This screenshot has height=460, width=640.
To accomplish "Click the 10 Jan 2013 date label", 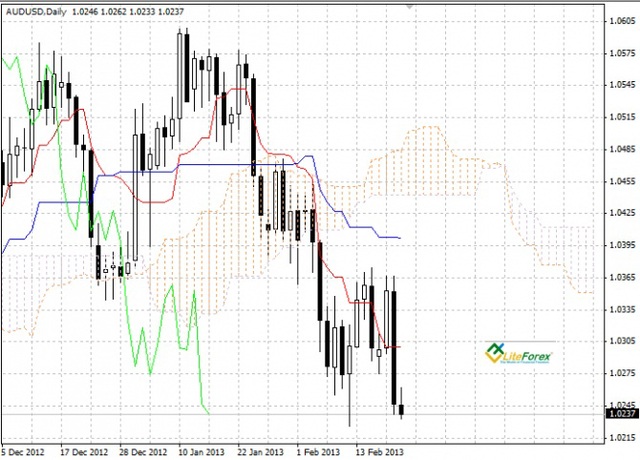I will 201,452.
